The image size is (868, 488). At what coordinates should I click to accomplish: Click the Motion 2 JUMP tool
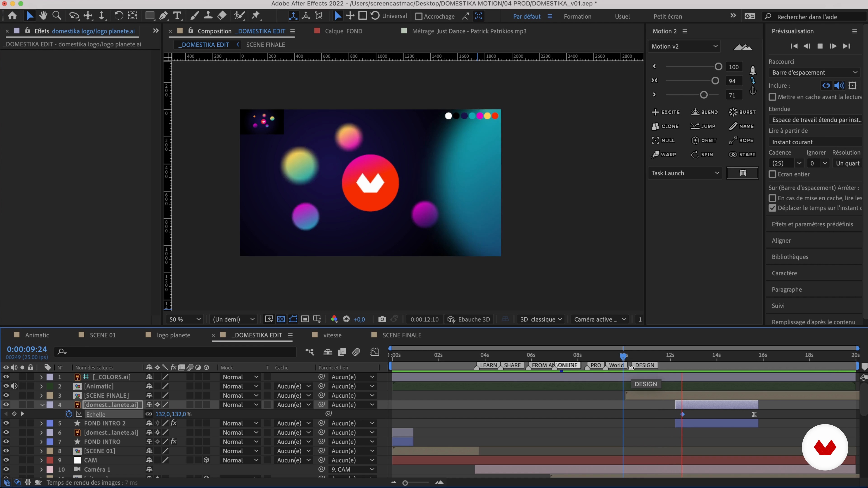[x=703, y=126]
